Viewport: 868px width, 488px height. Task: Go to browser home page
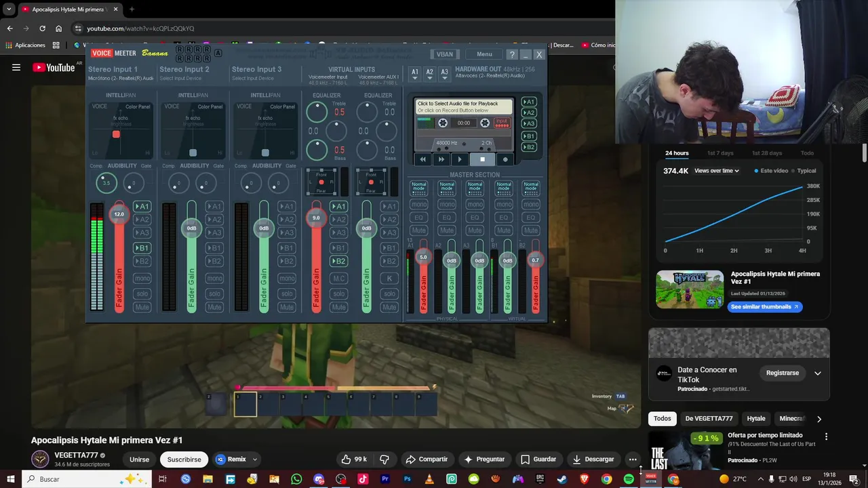click(58, 28)
